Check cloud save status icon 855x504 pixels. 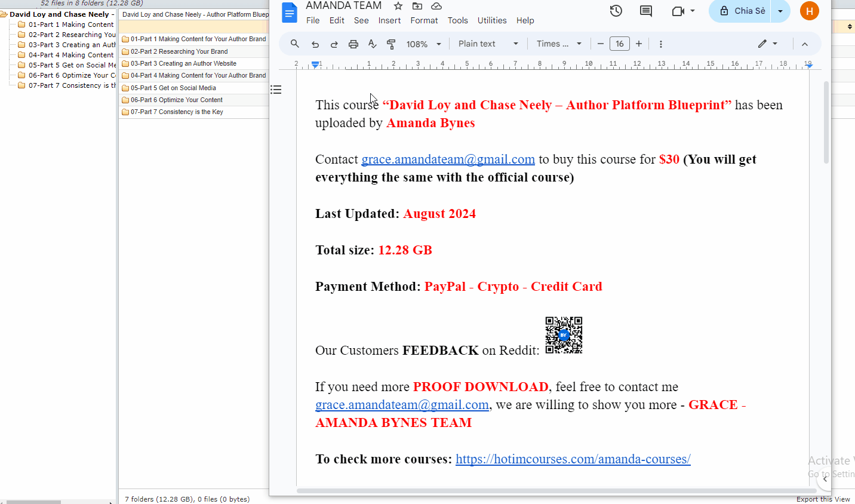[x=436, y=6]
